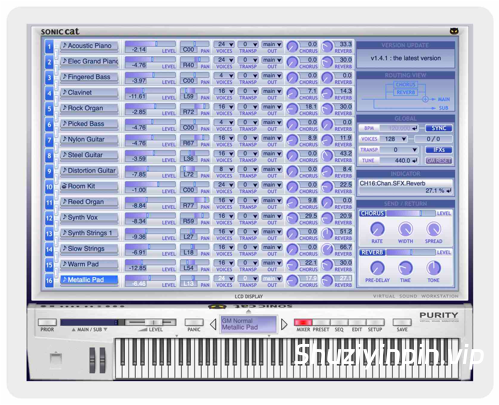Image resolution: width=499 pixels, height=405 pixels.
Task: Click the reverb knob for Slow Strings
Action: click(x=327, y=249)
